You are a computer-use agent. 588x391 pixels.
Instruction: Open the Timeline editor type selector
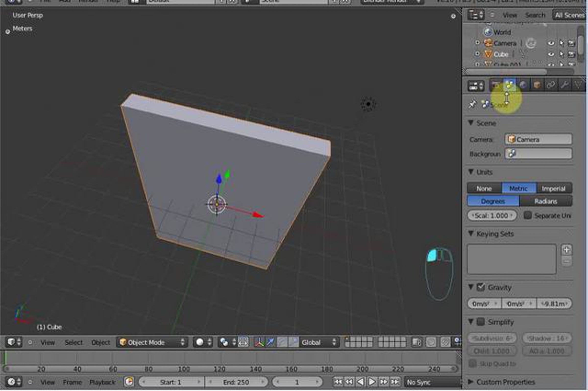pyautogui.click(x=14, y=382)
